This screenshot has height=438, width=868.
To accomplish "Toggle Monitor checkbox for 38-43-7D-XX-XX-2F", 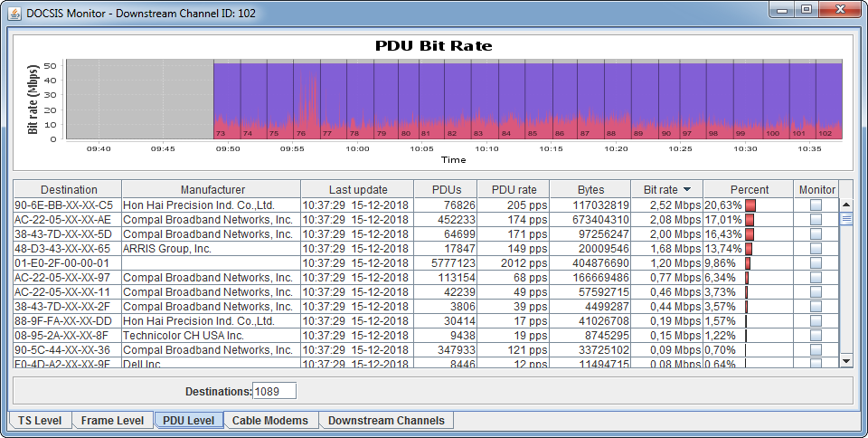I will pyautogui.click(x=816, y=306).
